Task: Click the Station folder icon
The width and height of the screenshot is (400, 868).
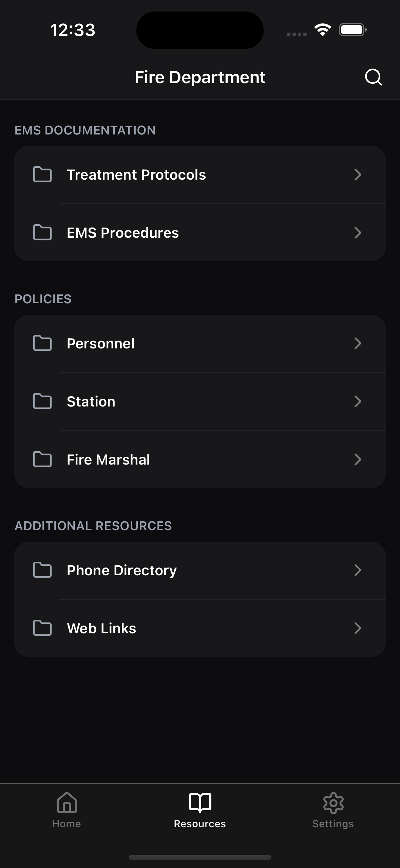Action: tap(42, 401)
